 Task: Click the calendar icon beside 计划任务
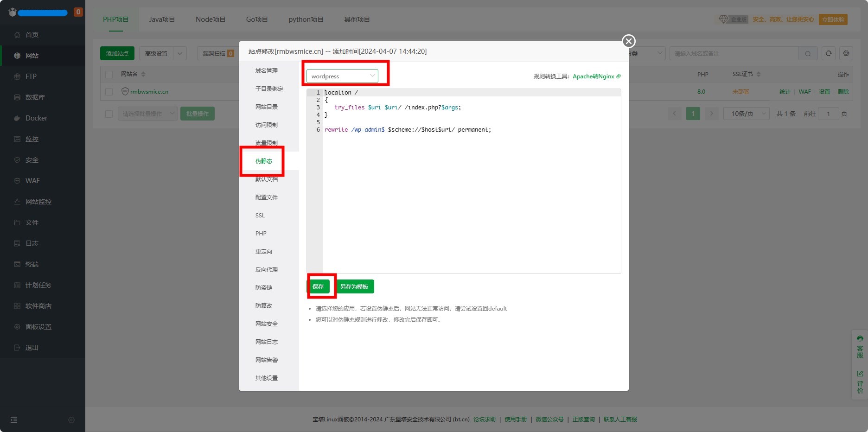click(17, 285)
